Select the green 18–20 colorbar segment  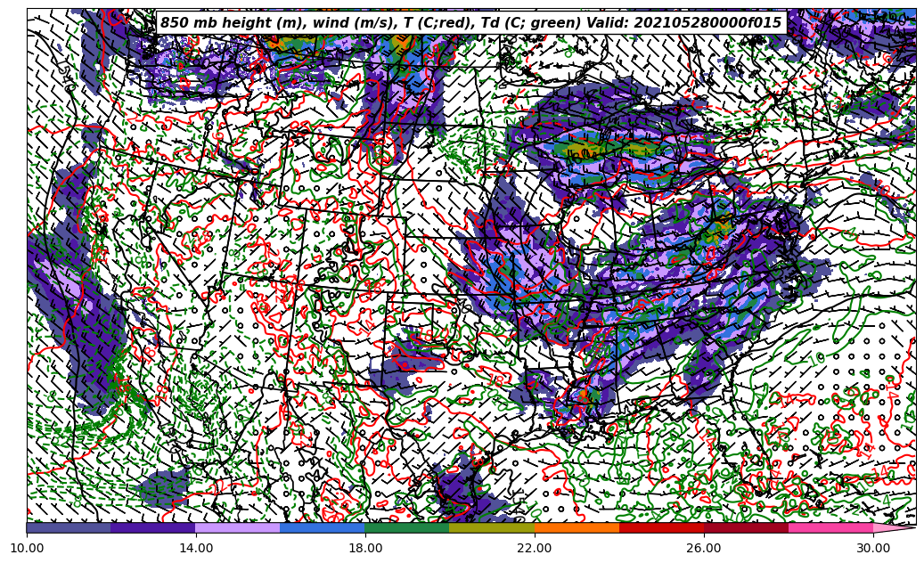(x=407, y=527)
